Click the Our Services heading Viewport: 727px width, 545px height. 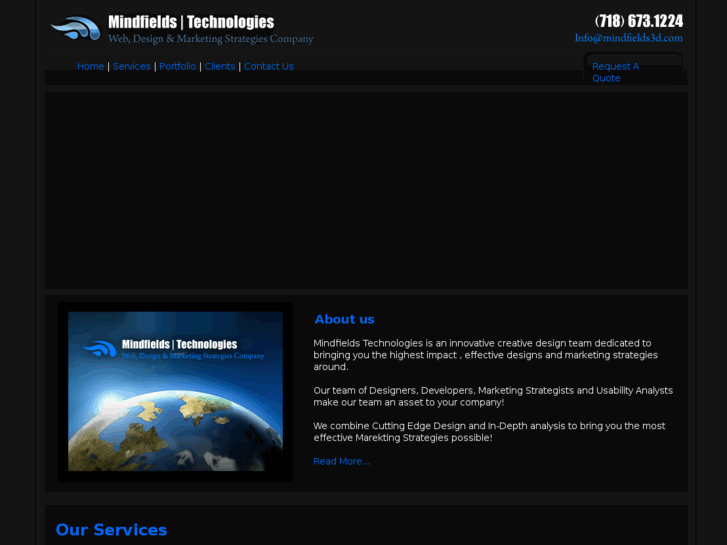(111, 530)
